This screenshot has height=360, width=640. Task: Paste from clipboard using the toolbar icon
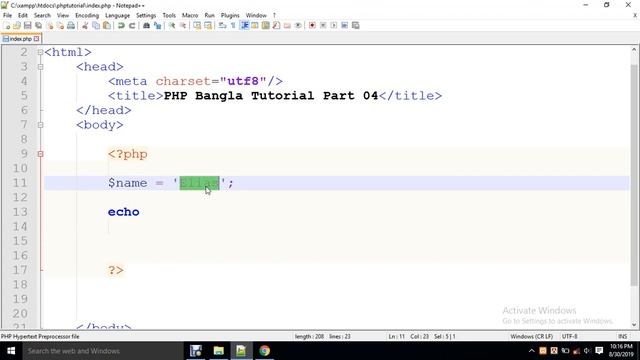[x=107, y=25]
